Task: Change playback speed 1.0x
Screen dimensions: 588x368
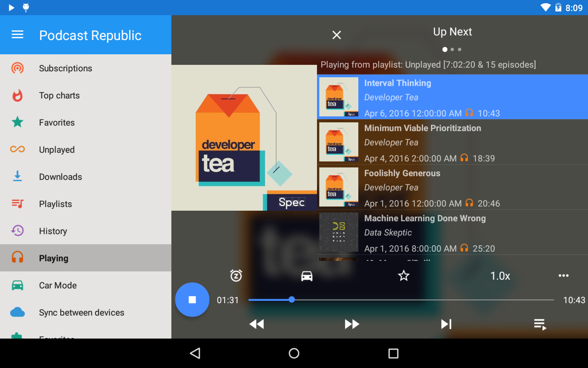Action: tap(500, 276)
